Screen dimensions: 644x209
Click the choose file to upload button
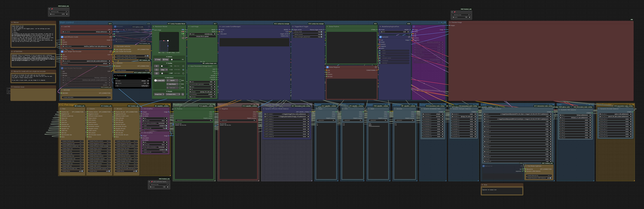tap(202, 37)
